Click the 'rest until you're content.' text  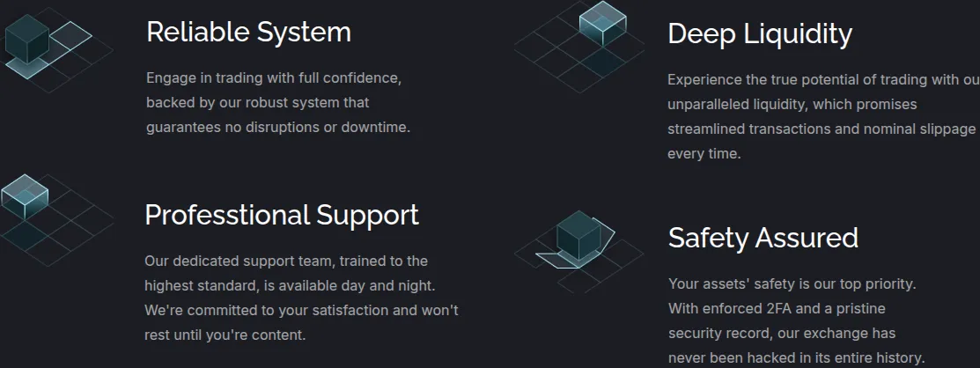(225, 335)
